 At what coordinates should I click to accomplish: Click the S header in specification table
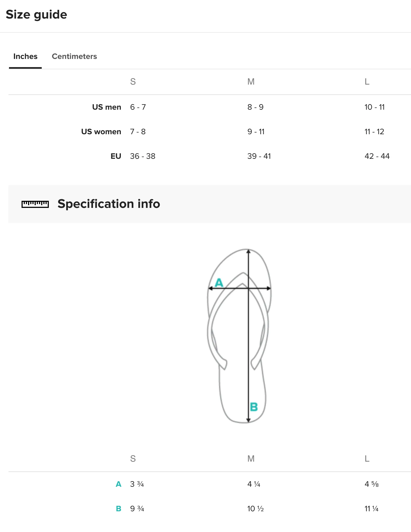(x=133, y=459)
